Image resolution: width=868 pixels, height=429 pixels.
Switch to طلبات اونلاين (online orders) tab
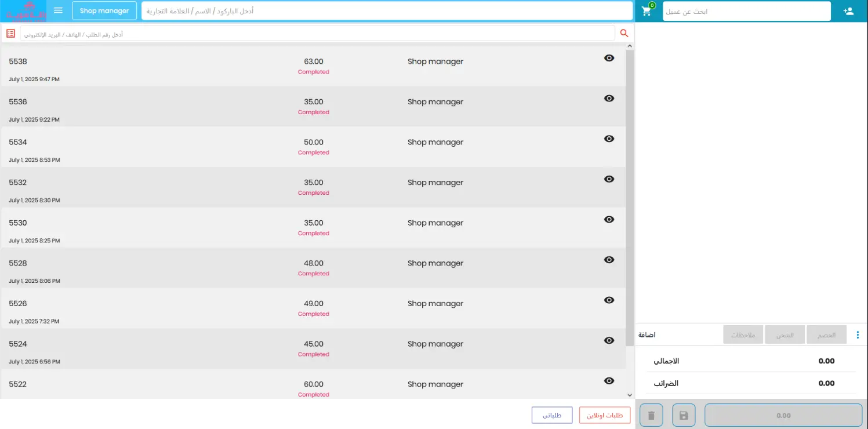[604, 415]
